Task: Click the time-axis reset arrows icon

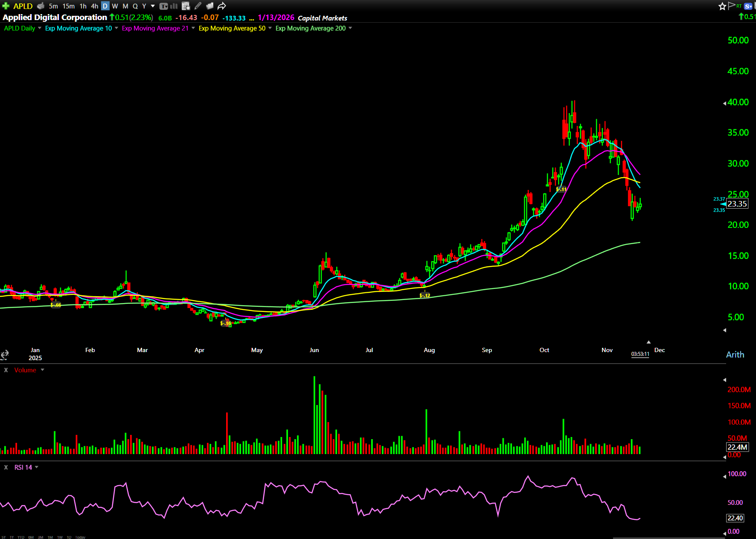Action: coord(5,354)
